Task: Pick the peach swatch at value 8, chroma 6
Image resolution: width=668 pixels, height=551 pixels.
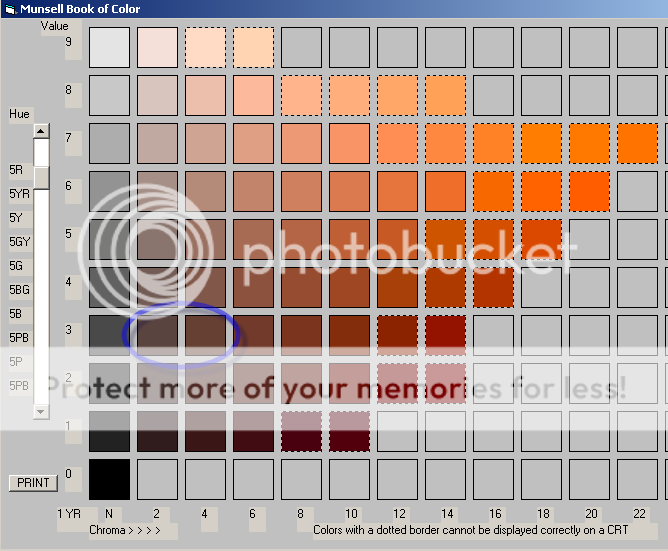Action: (x=253, y=94)
